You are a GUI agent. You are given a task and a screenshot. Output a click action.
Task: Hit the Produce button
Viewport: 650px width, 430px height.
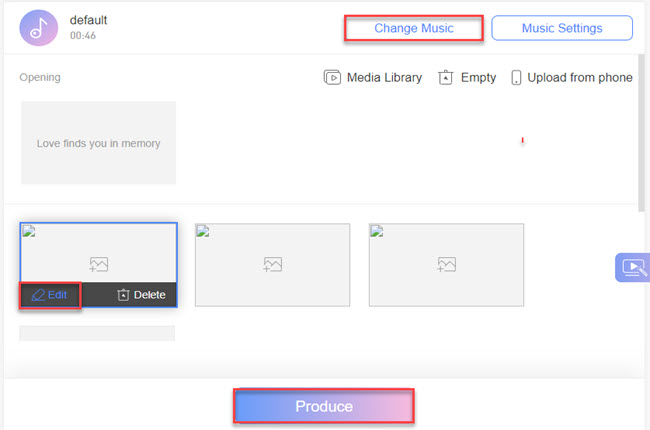(x=324, y=407)
